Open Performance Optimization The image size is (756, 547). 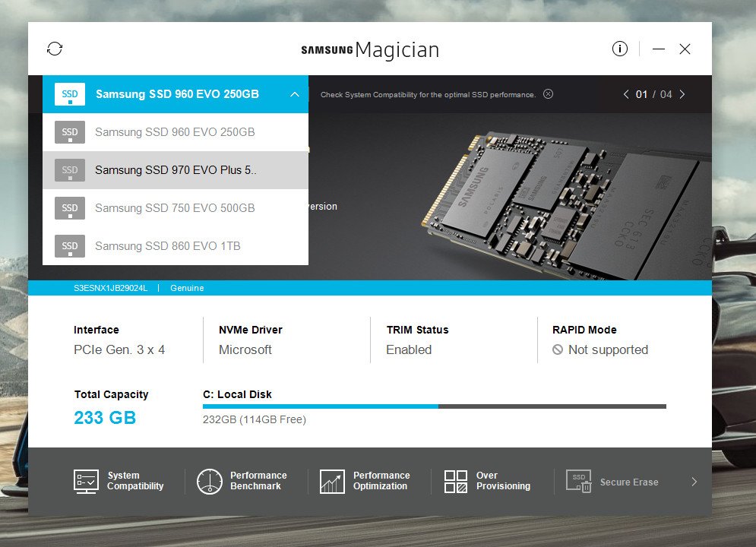click(x=365, y=481)
